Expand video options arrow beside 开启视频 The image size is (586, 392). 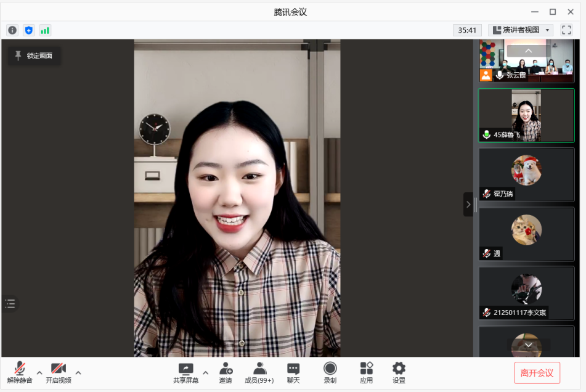click(78, 372)
